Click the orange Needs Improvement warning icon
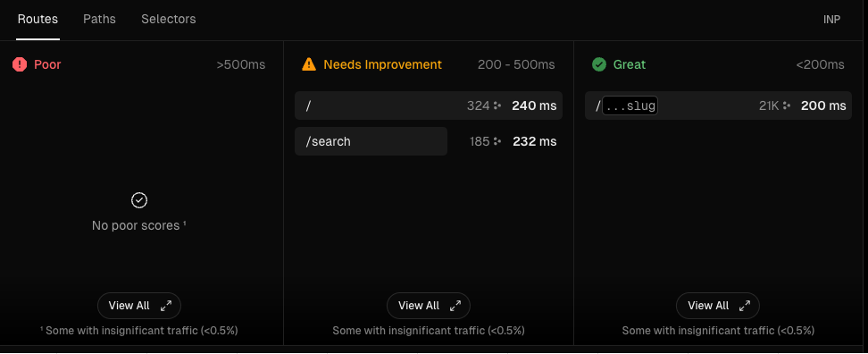This screenshot has height=354, width=868. click(x=309, y=65)
